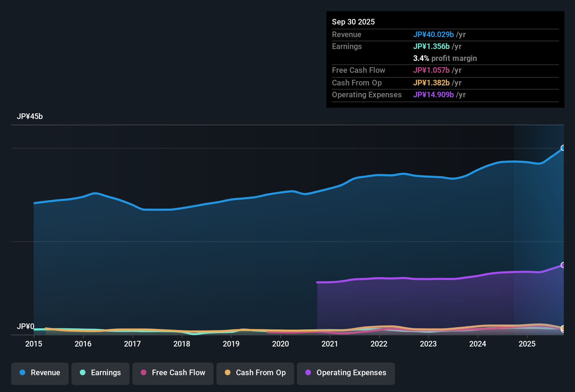
Task: Click the teal Earnings legend dot
Action: coord(83,373)
